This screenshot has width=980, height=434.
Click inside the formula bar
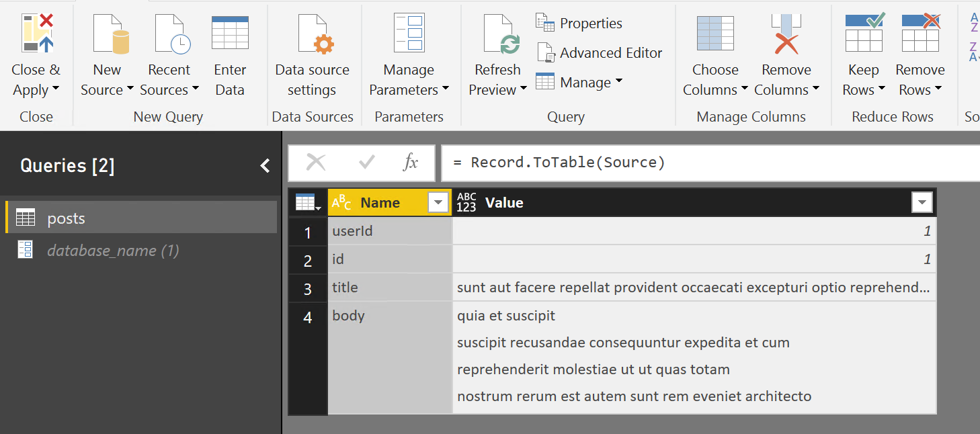pyautogui.click(x=706, y=163)
